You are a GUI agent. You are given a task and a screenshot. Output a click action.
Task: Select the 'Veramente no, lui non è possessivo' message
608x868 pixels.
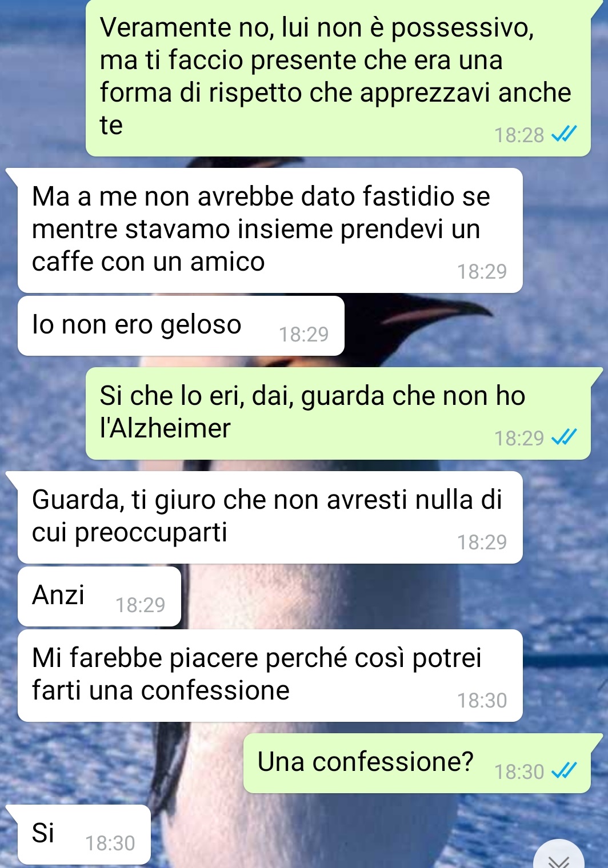(x=338, y=78)
